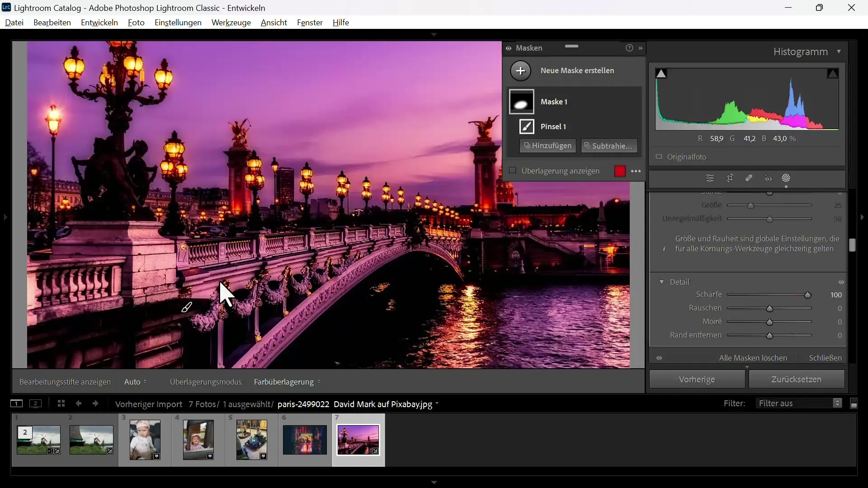Open the grid view icon in filmstrip bar
Viewport: 868px width, 488px height.
61,404
